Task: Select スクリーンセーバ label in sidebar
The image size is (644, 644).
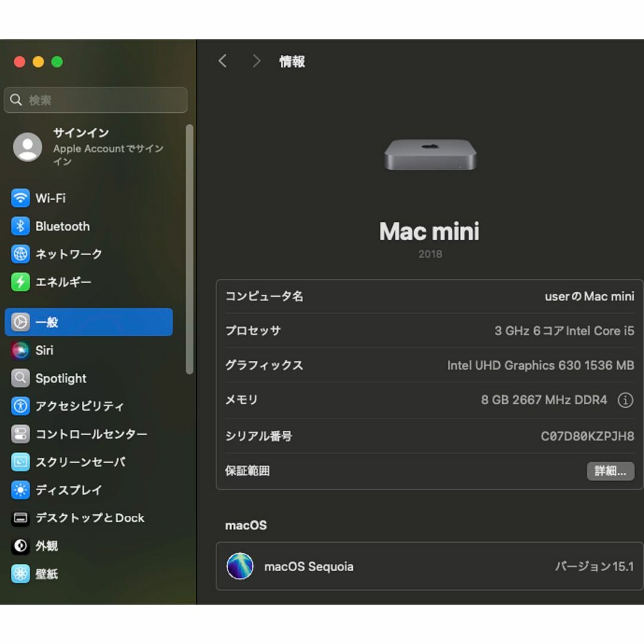Action: pos(80,462)
